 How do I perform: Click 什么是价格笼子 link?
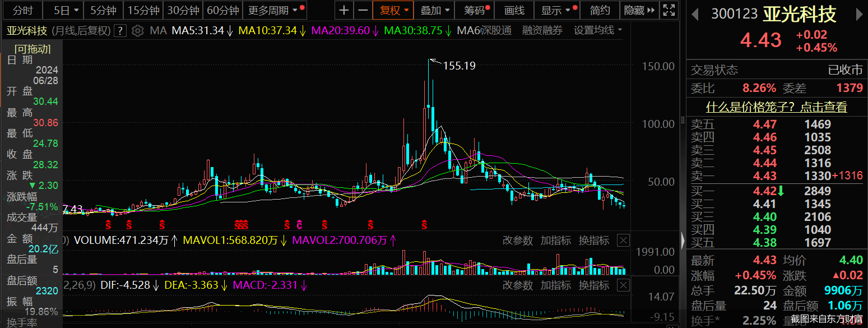click(x=776, y=107)
